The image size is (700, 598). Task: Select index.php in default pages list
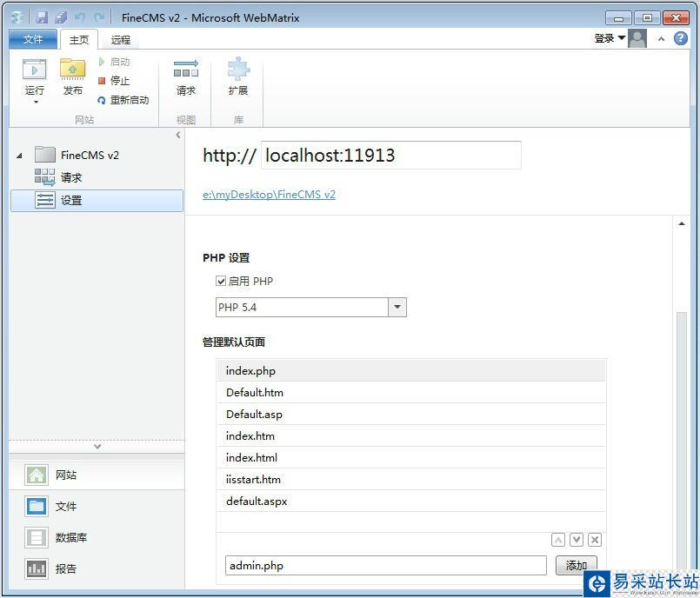point(410,371)
